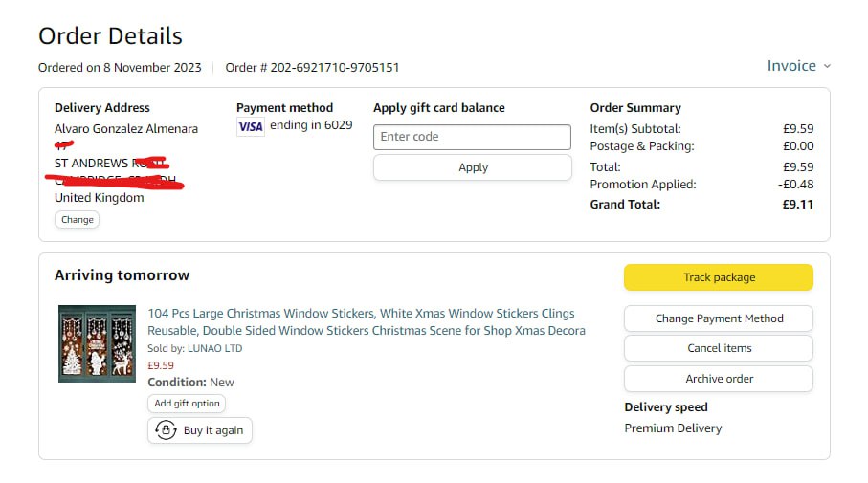The image size is (868, 483).
Task: Click Track package button
Action: pos(719,277)
